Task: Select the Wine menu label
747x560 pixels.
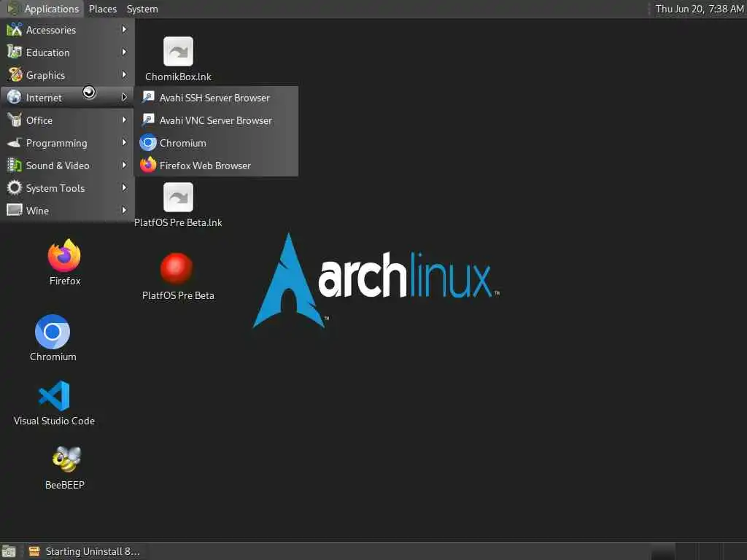Action: tap(37, 211)
